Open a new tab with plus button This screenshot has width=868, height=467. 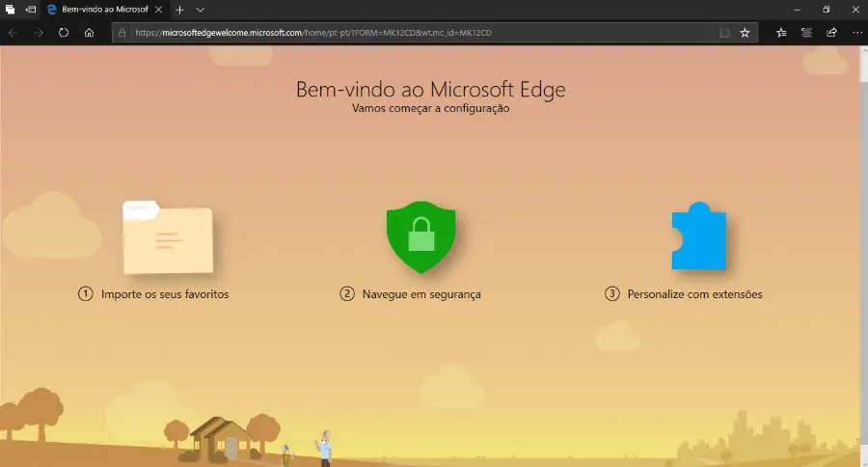[179, 10]
